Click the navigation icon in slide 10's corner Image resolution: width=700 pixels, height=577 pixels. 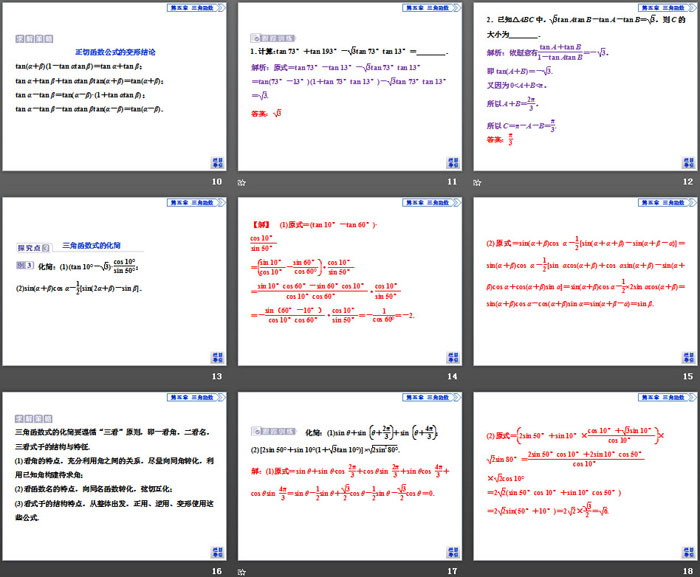coord(217,163)
